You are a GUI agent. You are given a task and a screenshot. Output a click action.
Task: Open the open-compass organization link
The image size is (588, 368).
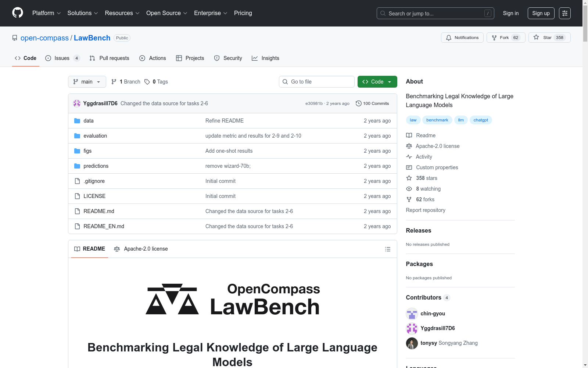point(44,38)
